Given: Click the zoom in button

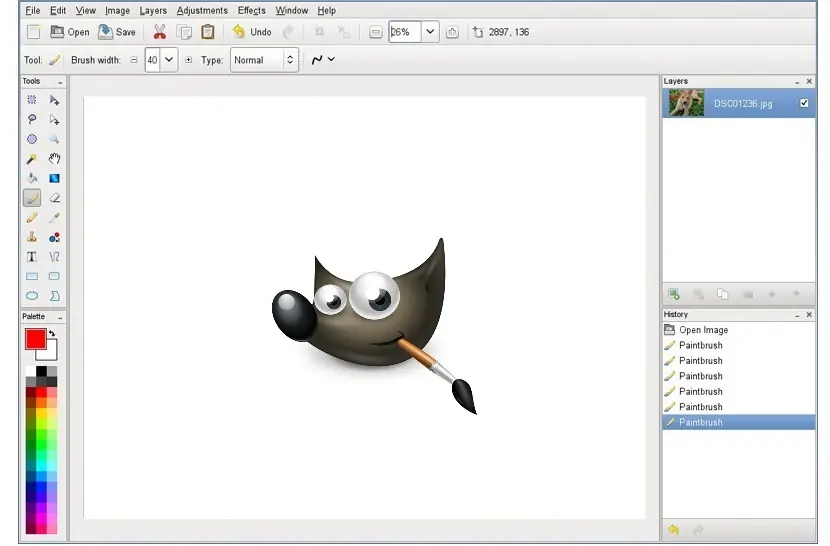Looking at the screenshot, I should tap(452, 32).
